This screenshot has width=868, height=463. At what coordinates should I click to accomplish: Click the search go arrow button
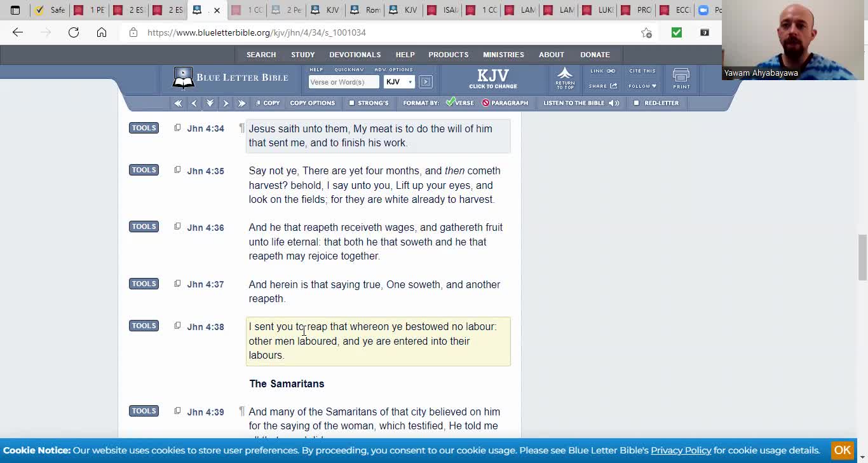pos(426,82)
